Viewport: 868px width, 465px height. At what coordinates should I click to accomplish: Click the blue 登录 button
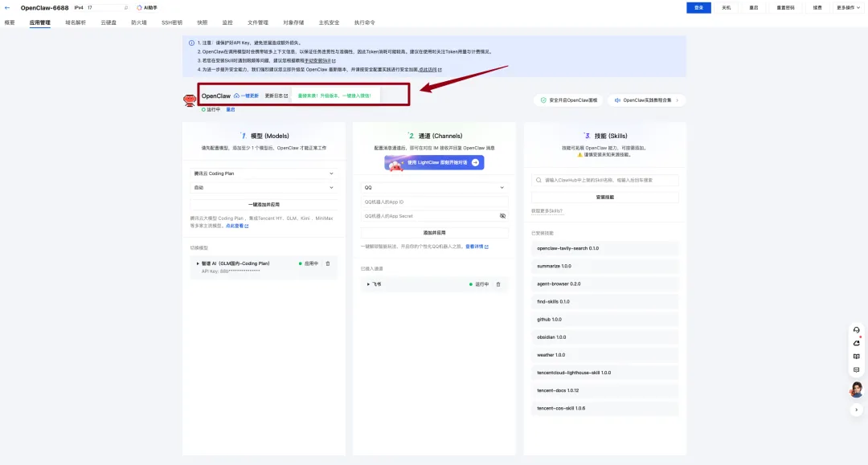698,8
